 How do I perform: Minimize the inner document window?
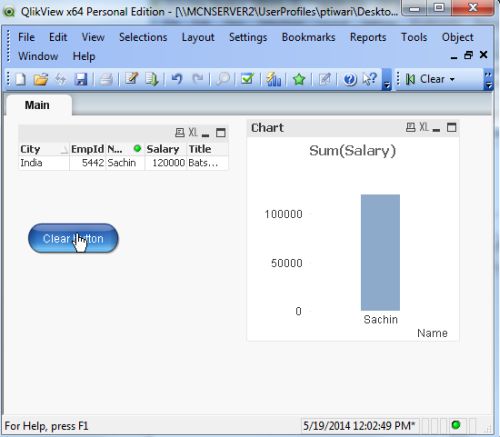pyautogui.click(x=454, y=57)
